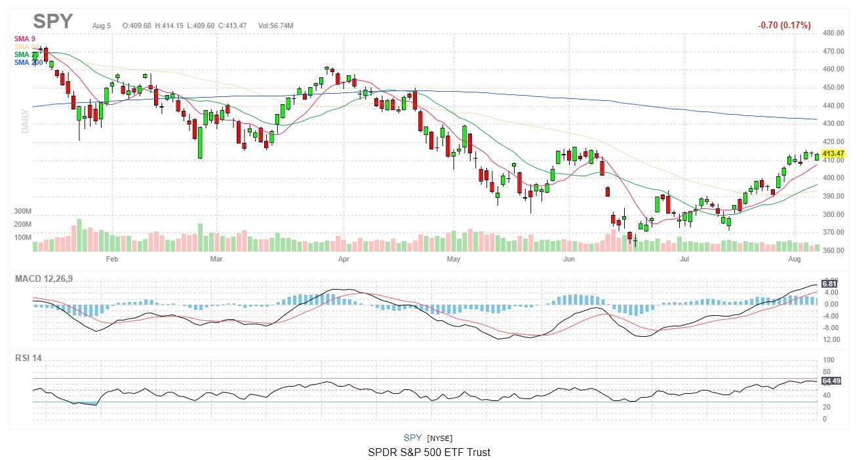Click the 430.00 price axis label
The height and width of the screenshot is (460, 868).
[833, 124]
